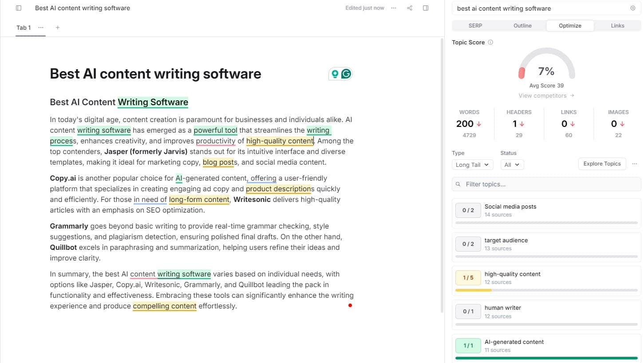The height and width of the screenshot is (363, 644).
Task: Open the Grammarly G icon
Action: click(346, 74)
